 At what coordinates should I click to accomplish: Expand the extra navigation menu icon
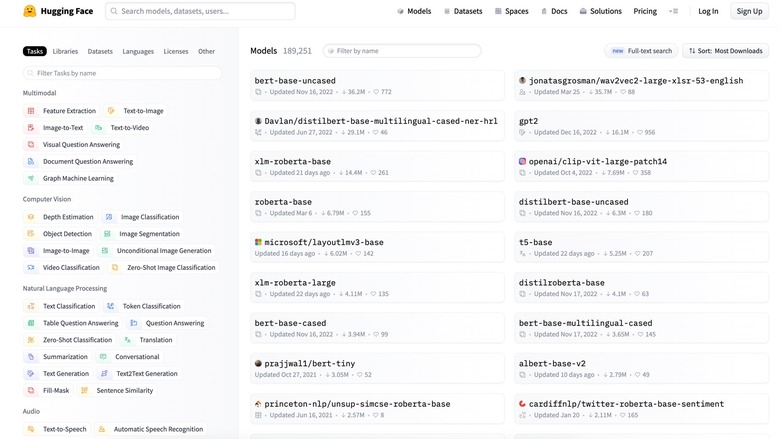click(x=674, y=11)
